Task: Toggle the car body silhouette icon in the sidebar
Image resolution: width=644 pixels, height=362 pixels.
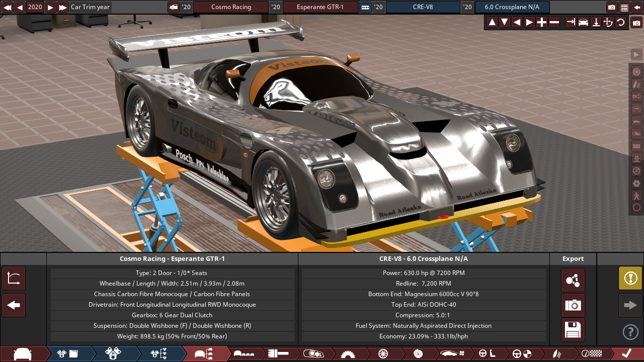Action: pyautogui.click(x=636, y=121)
